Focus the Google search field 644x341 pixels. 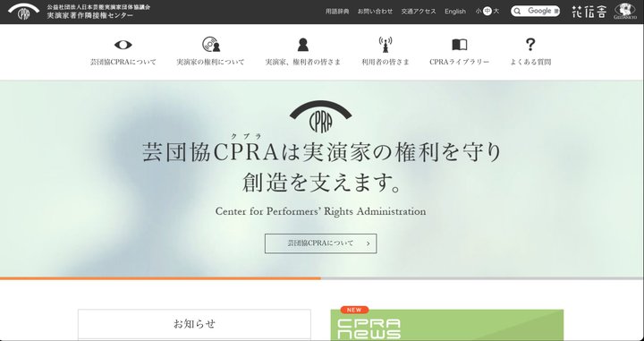point(535,11)
